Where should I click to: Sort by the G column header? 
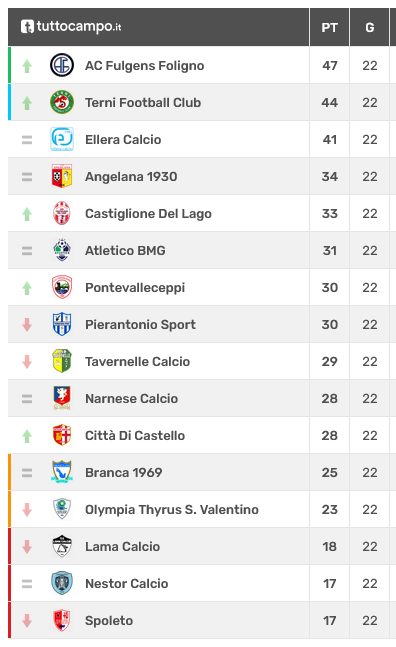click(x=370, y=27)
